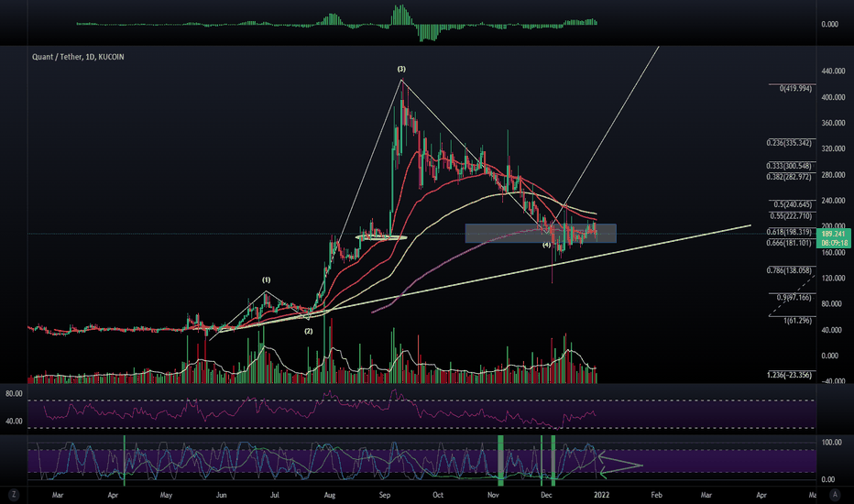Click the Nov label on the time axis

[493, 495]
